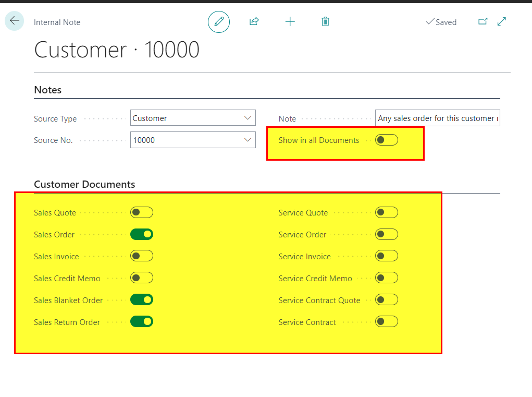Click the plus icon for new note
Image resolution: width=532 pixels, height=397 pixels.
point(290,22)
